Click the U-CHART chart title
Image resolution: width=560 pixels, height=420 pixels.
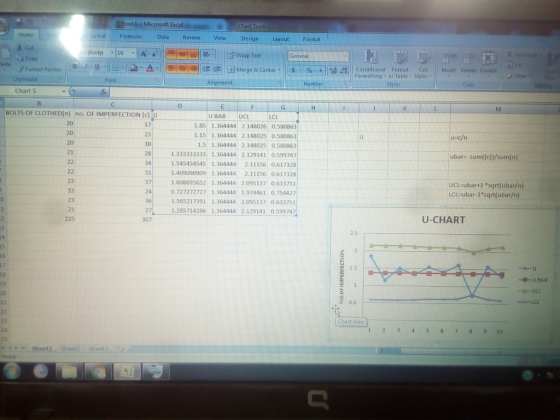pos(443,220)
